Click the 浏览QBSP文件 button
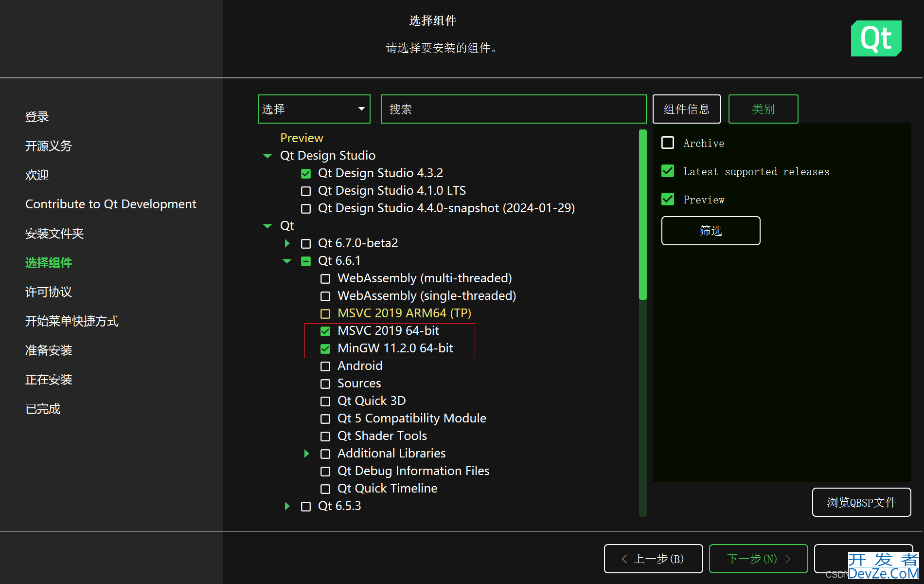The width and height of the screenshot is (924, 584). [861, 502]
